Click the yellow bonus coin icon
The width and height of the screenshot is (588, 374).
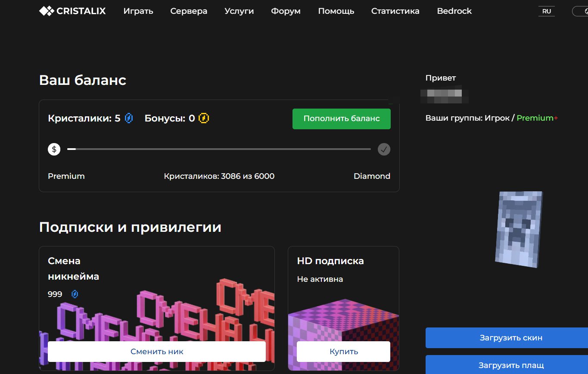tap(204, 118)
